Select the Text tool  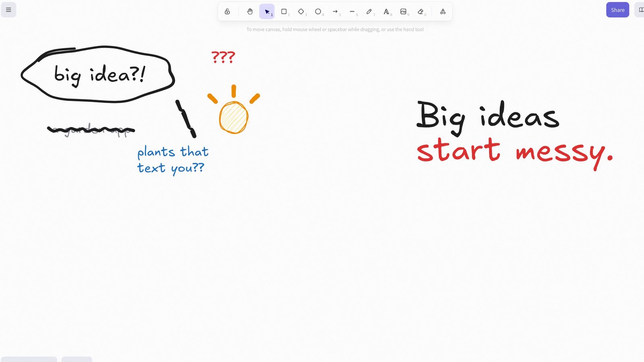click(x=386, y=12)
